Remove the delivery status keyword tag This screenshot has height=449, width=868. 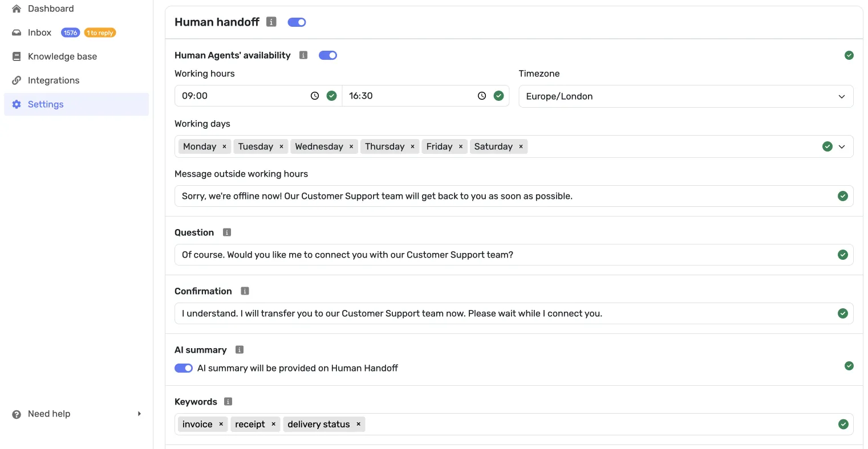359,424
